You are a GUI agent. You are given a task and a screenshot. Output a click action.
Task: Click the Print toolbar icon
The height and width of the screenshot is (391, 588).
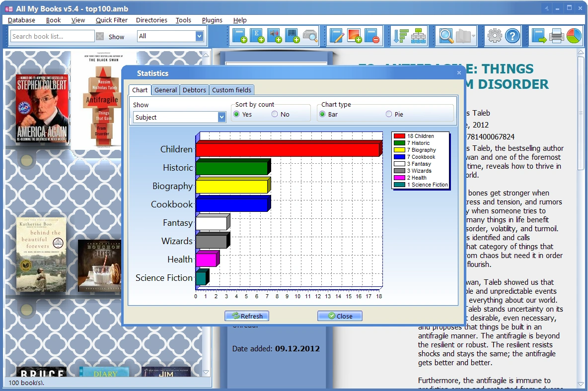pos(557,36)
